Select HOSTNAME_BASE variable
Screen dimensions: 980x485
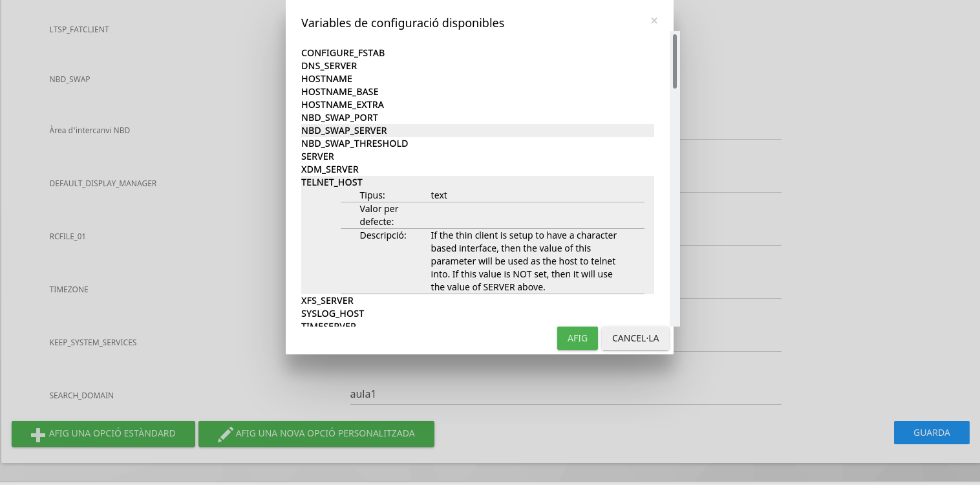click(x=339, y=92)
